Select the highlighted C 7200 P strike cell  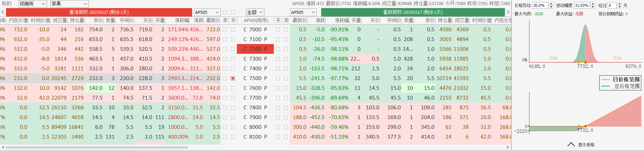[255, 49]
